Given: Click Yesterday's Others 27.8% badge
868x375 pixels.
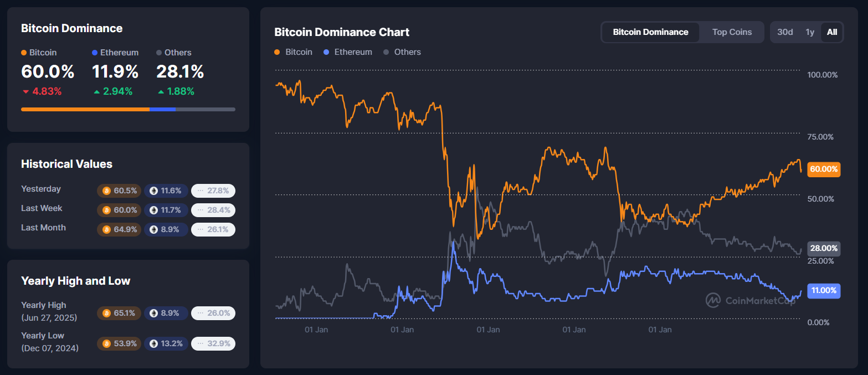Looking at the screenshot, I should (x=213, y=191).
